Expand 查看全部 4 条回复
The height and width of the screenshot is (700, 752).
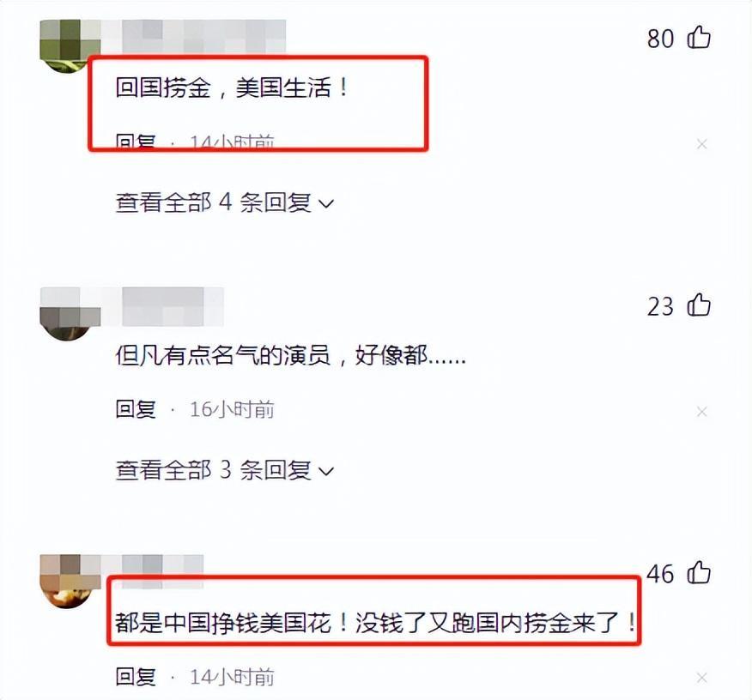coord(224,202)
